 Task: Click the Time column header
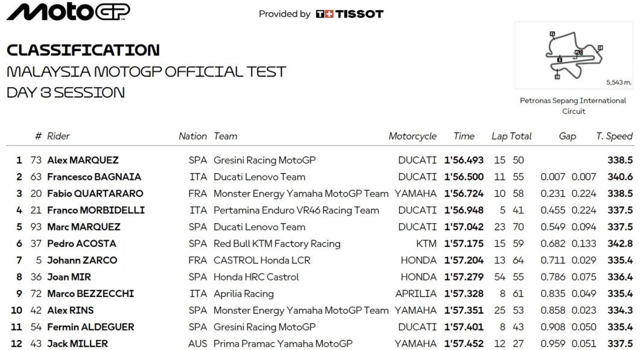(464, 136)
